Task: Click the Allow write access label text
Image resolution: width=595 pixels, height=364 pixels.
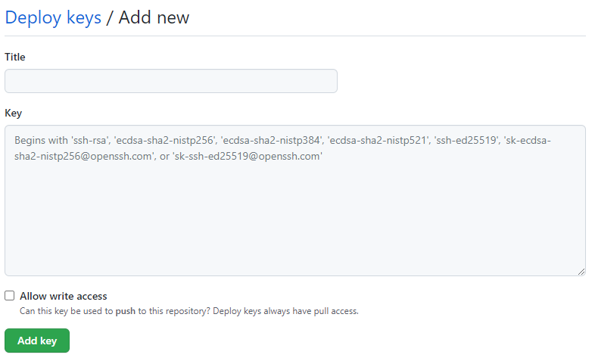Action: coord(64,296)
